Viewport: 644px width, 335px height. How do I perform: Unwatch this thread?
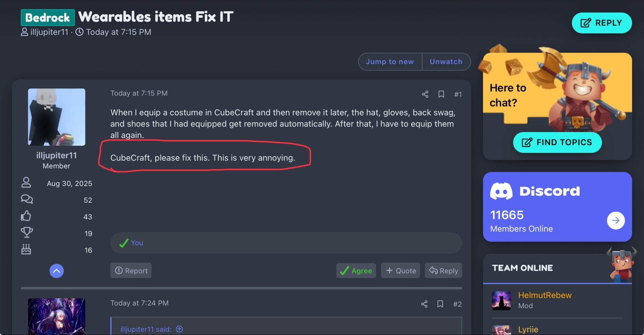(446, 61)
